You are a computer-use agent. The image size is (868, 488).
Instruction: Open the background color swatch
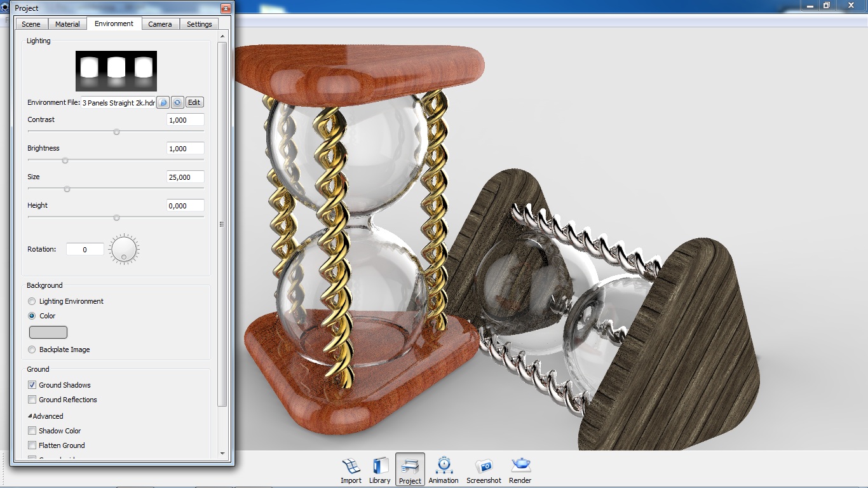coord(48,332)
